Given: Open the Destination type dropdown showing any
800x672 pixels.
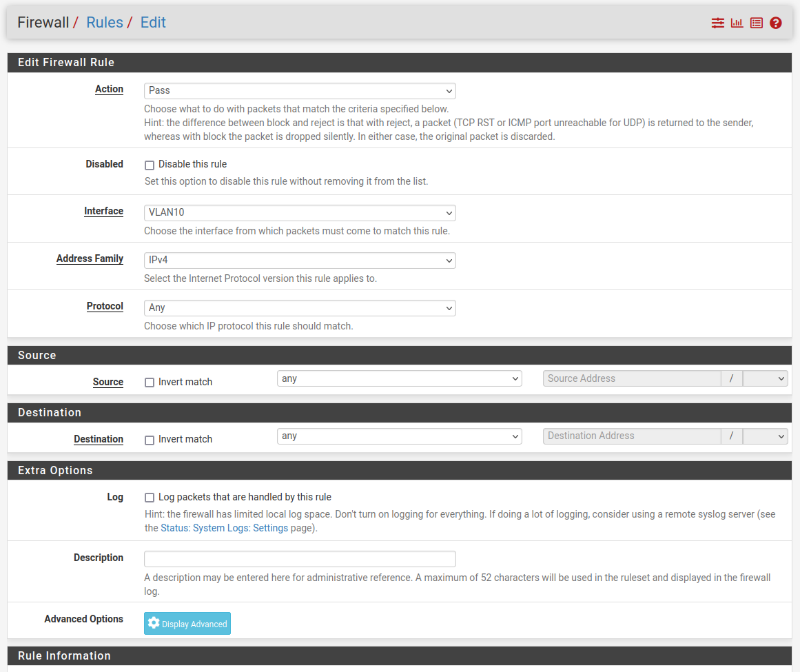Looking at the screenshot, I should tap(400, 436).
